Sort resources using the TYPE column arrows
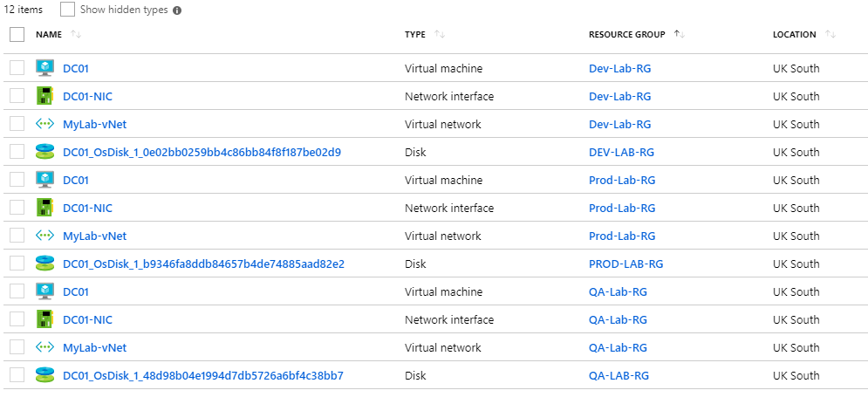Viewport: 868px width, 404px height. pyautogui.click(x=440, y=34)
